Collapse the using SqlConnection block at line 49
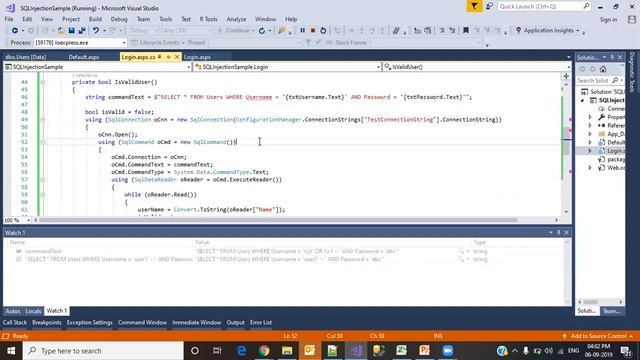 point(42,120)
